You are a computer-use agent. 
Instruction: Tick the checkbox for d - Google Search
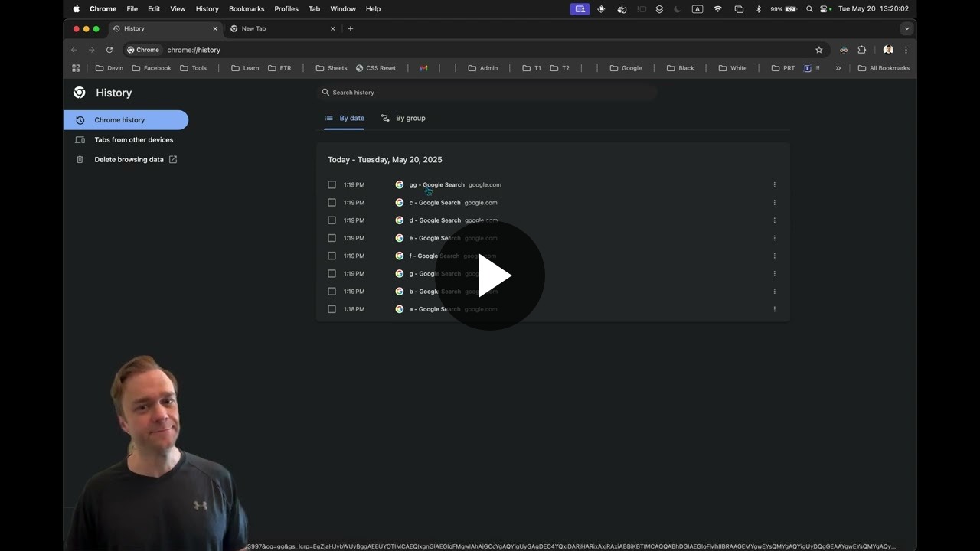coord(332,220)
